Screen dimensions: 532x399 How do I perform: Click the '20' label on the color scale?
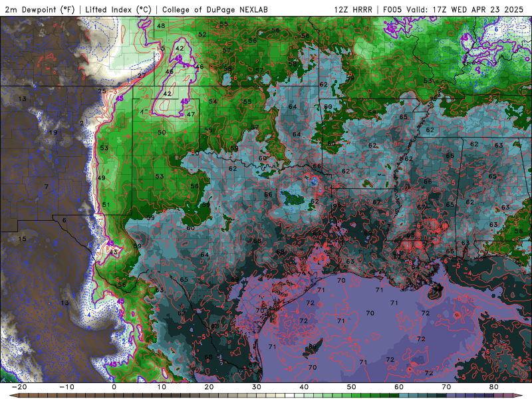pos(209,387)
